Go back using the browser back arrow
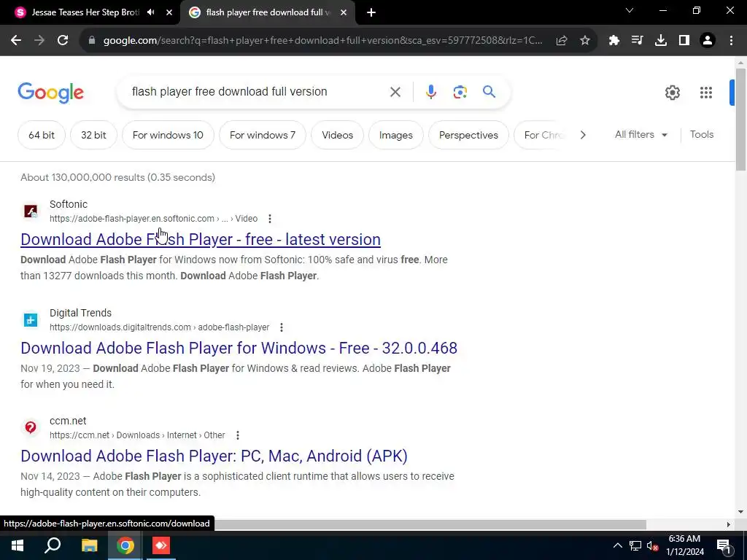747x560 pixels. pos(16,41)
